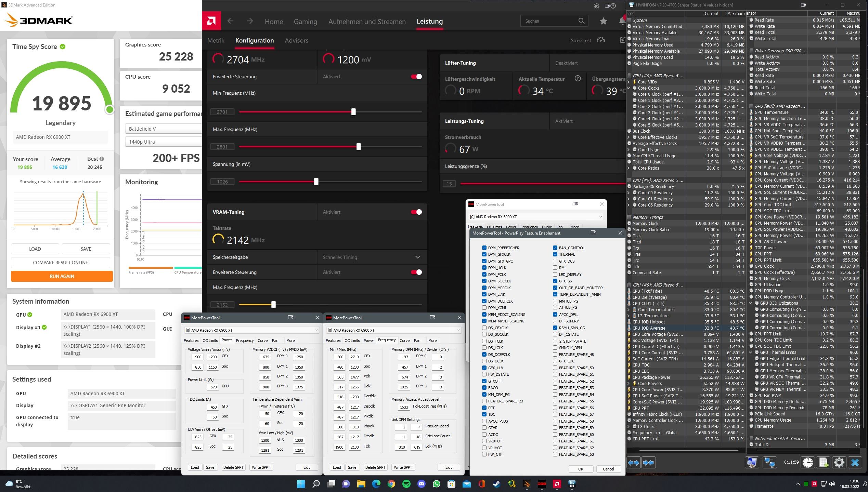
Task: Click help icon beside Aktuelle Temperatur
Action: pyautogui.click(x=578, y=79)
